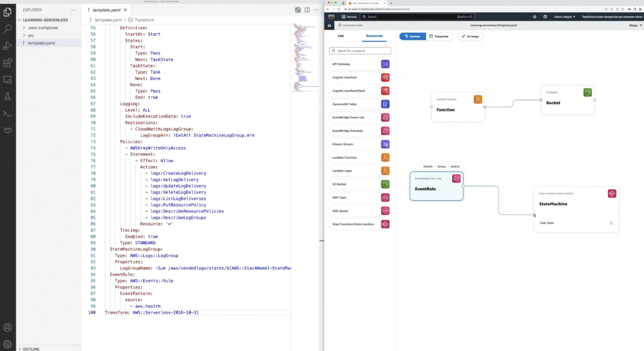Open the Accounts icon in VS Code
Image resolution: width=644 pixels, height=351 pixels.
coord(7,327)
